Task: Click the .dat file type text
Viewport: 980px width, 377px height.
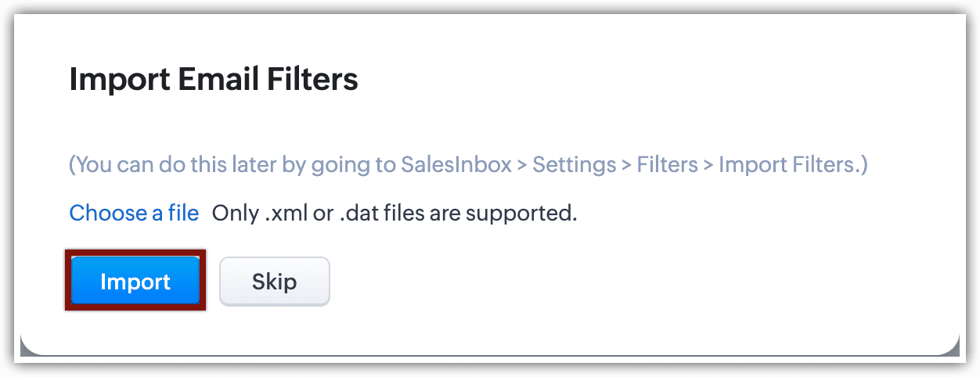Action: [358, 213]
